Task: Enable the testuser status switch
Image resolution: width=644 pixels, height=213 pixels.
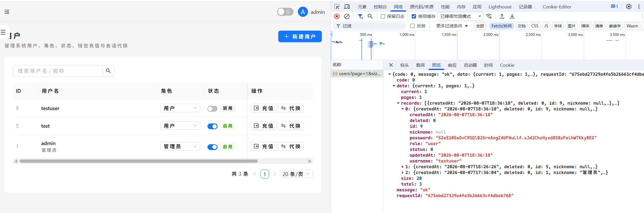Action: pos(212,109)
